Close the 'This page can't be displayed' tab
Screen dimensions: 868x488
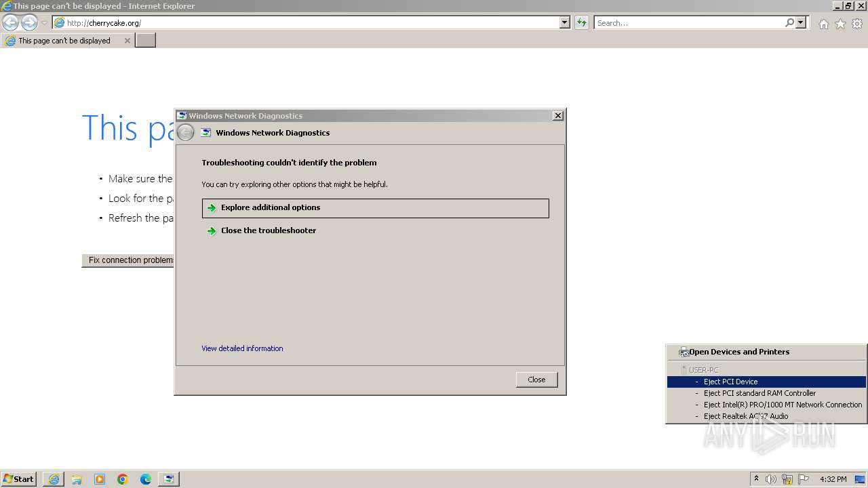point(127,41)
